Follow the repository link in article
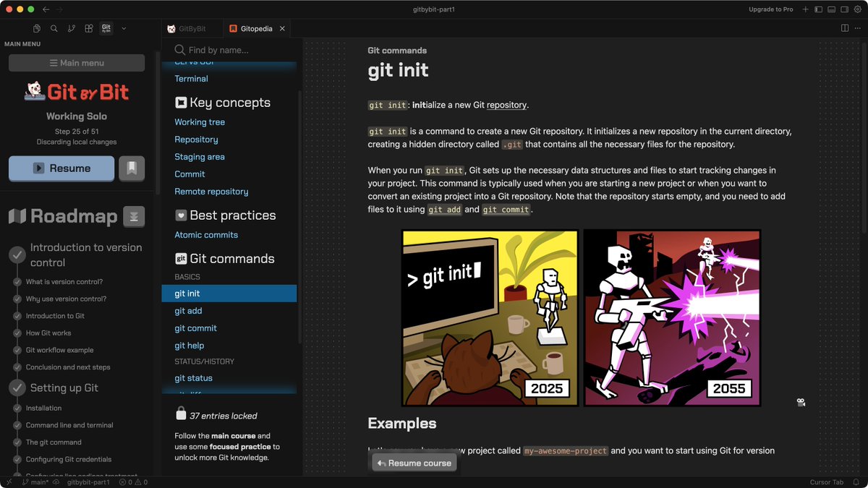 [506, 106]
